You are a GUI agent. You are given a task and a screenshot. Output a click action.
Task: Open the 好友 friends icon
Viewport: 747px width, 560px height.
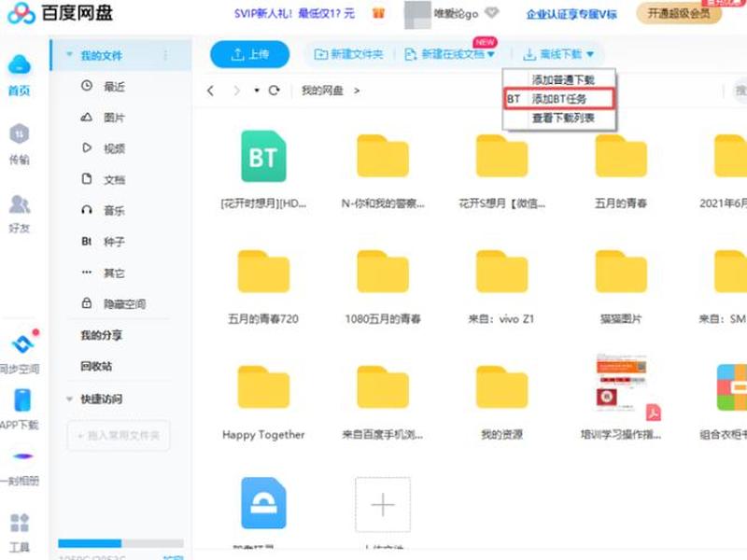[19, 214]
